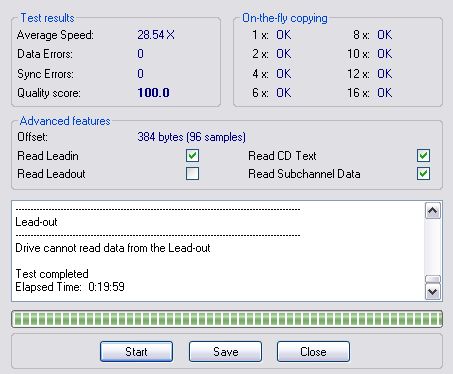The width and height of the screenshot is (453, 374).
Task: Enable the Read Leadout checkbox
Action: click(193, 174)
